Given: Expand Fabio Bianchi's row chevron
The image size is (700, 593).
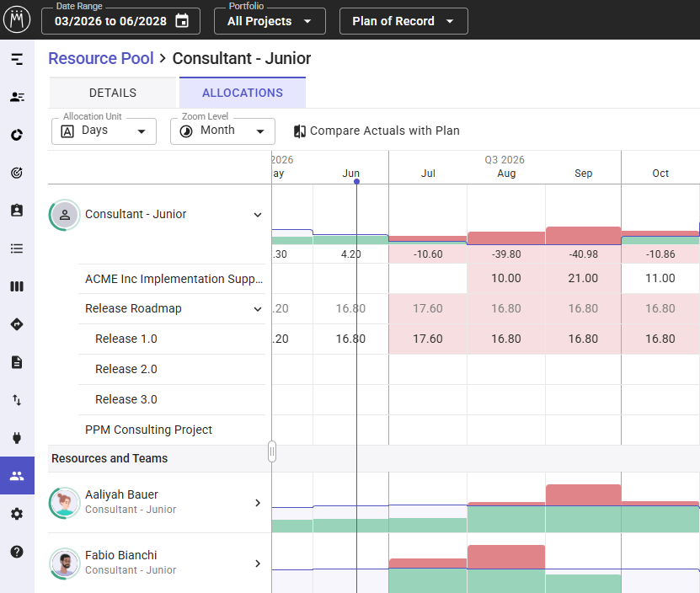Looking at the screenshot, I should [258, 564].
